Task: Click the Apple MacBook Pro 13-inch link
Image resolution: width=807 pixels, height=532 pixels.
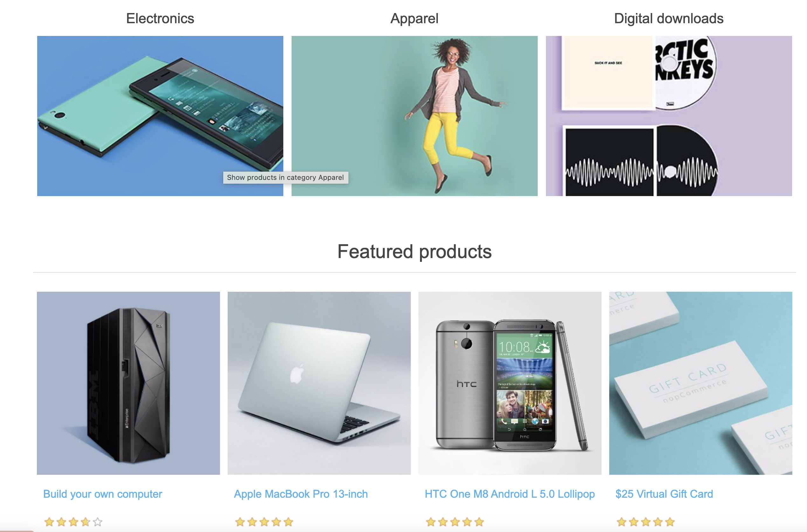Action: tap(301, 494)
